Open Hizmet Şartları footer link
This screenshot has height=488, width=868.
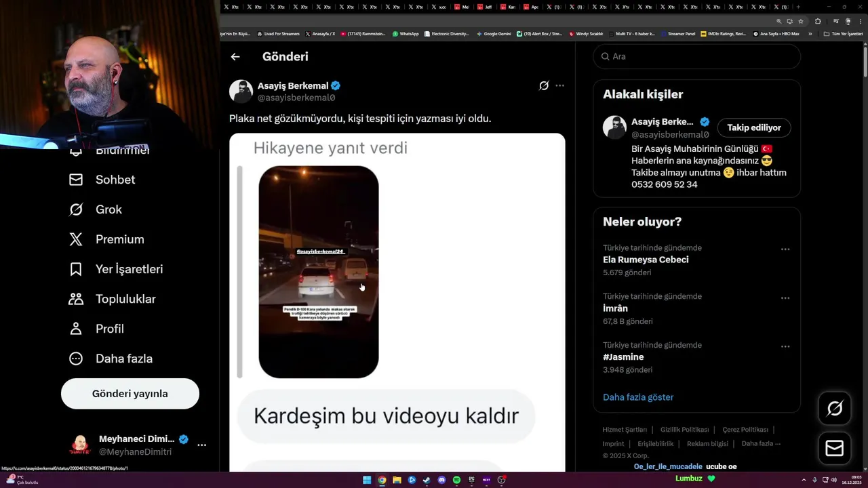pyautogui.click(x=625, y=430)
